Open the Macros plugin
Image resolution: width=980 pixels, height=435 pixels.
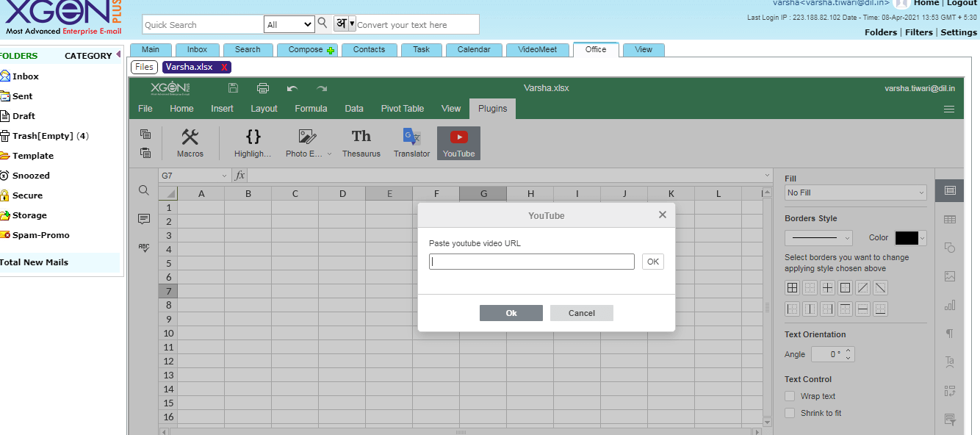tap(190, 143)
